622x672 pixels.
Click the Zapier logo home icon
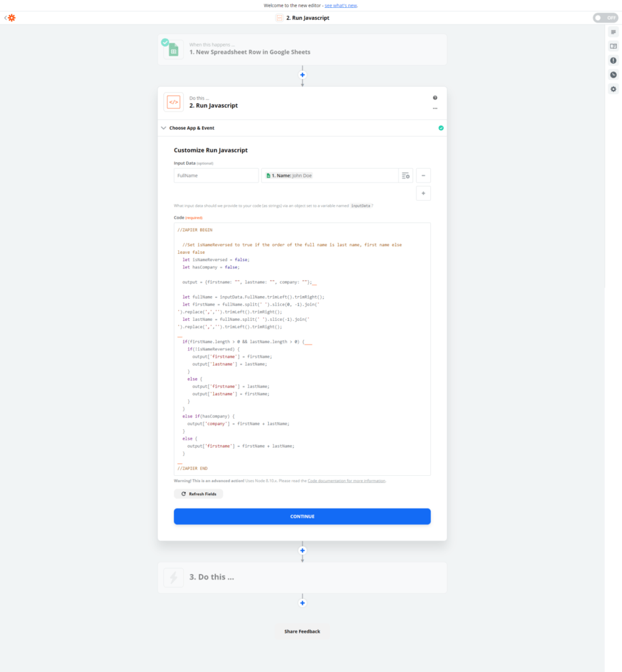12,18
